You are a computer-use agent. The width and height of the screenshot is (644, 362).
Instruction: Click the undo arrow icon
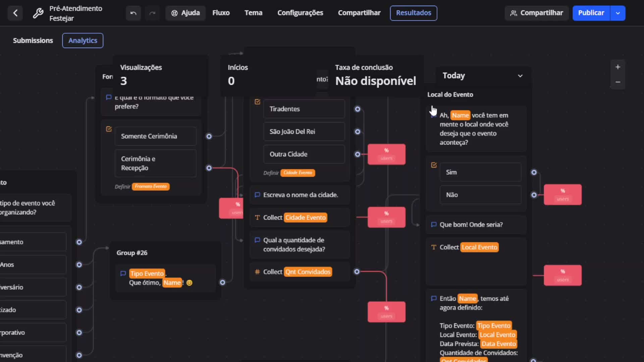tap(133, 13)
